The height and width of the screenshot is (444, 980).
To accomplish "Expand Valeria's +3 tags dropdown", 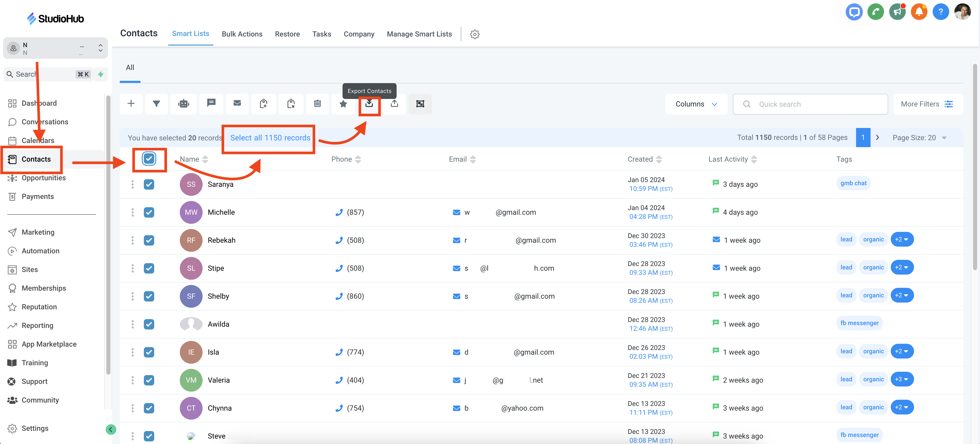I will 902,379.
